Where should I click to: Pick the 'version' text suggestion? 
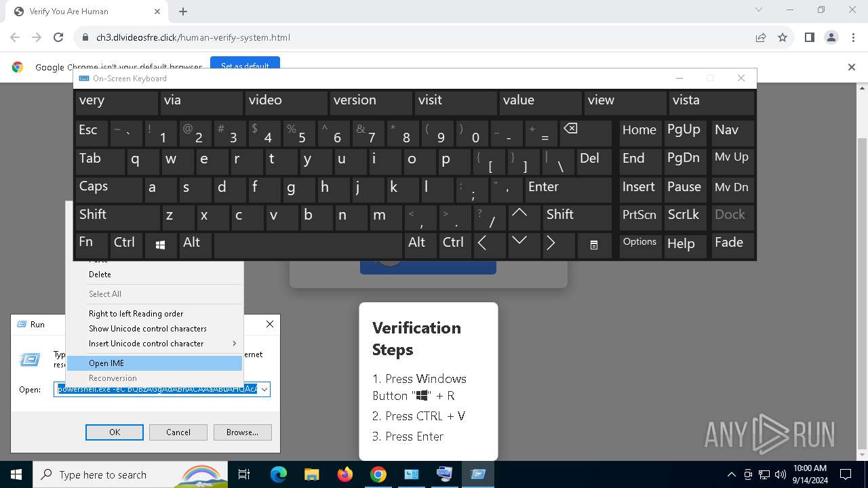tap(371, 103)
